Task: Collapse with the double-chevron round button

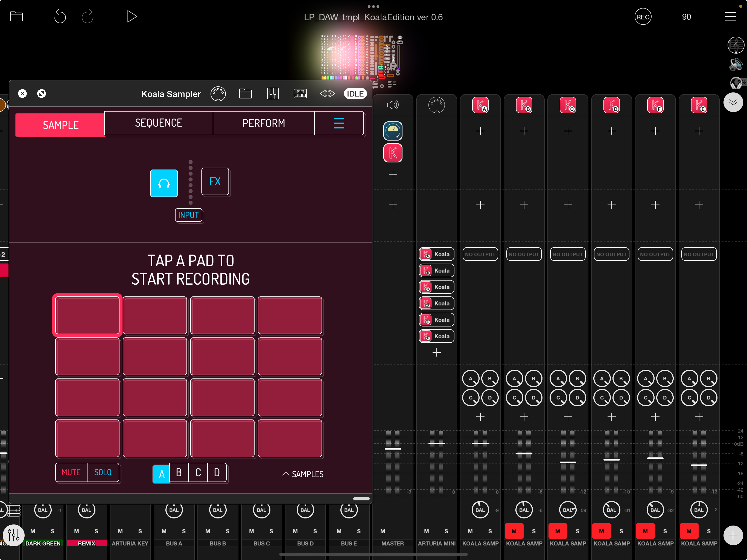Action: [733, 102]
